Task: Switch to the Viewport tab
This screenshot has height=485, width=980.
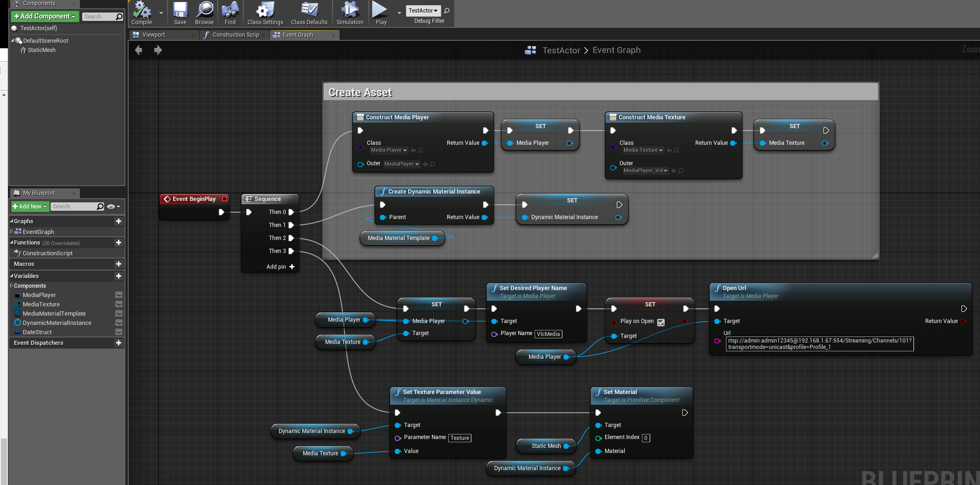Action: pos(154,34)
